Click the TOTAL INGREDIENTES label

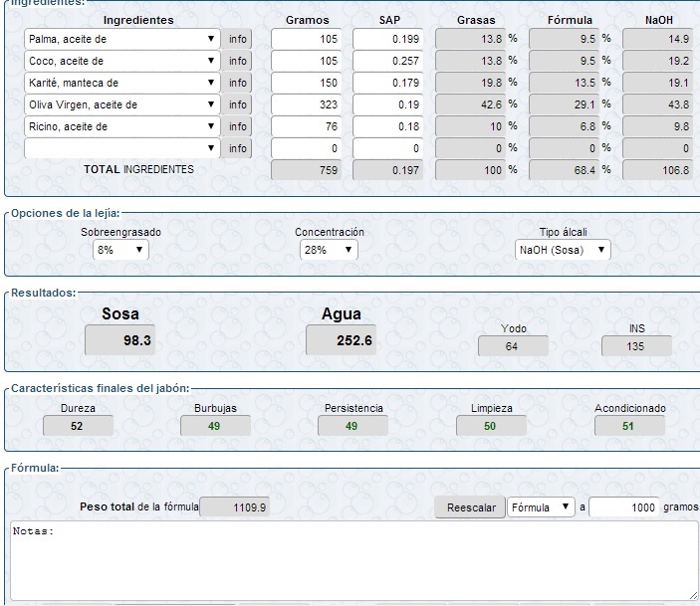138,169
